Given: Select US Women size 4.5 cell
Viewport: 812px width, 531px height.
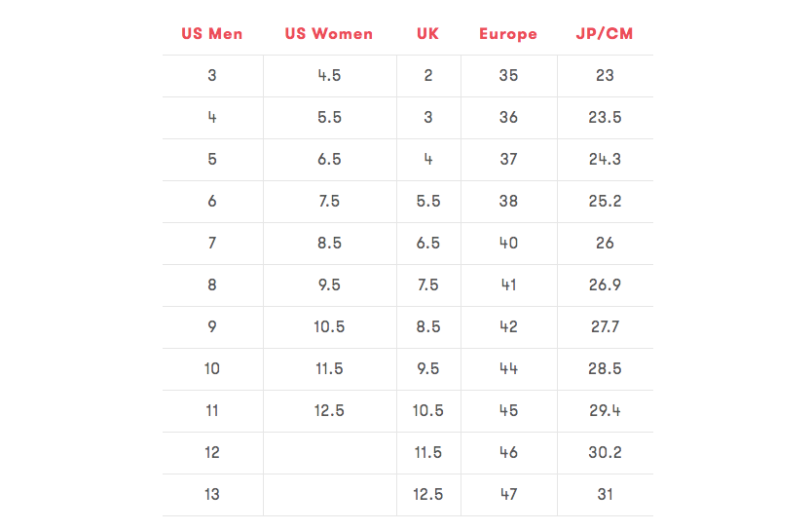Looking at the screenshot, I should coord(329,76).
